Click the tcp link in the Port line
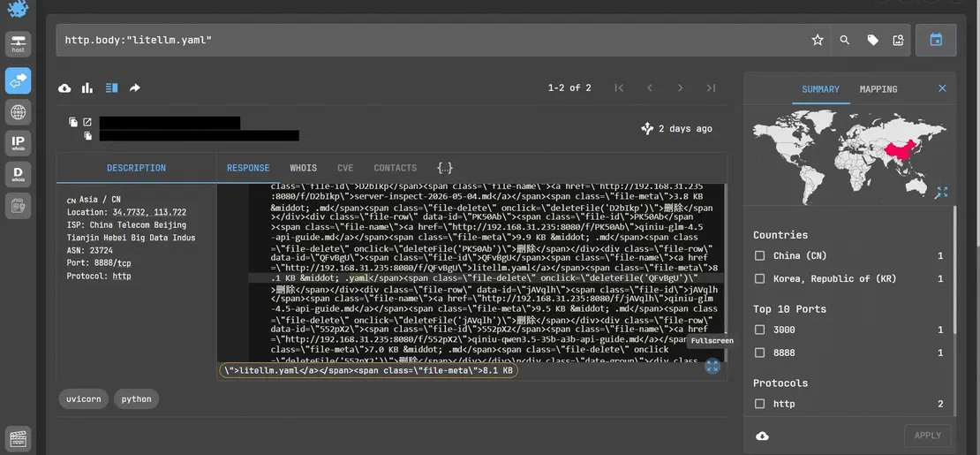The height and width of the screenshot is (455, 980). pos(124,263)
